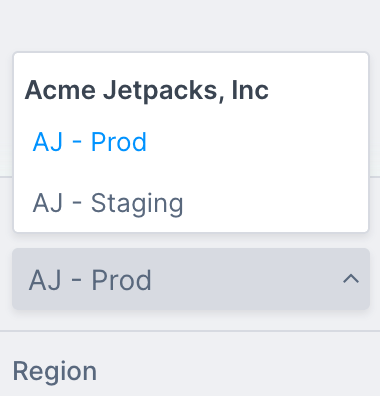Open the Region section below the selector

coord(55,371)
